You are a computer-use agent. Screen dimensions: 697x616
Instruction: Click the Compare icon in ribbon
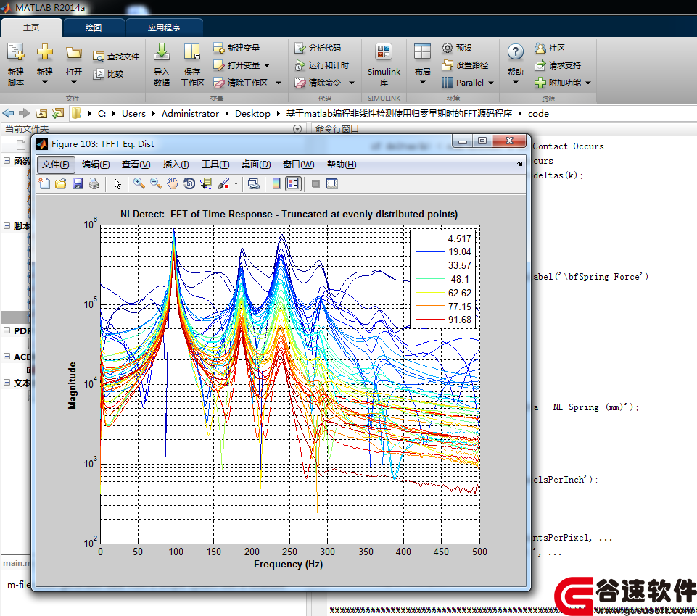pyautogui.click(x=98, y=74)
